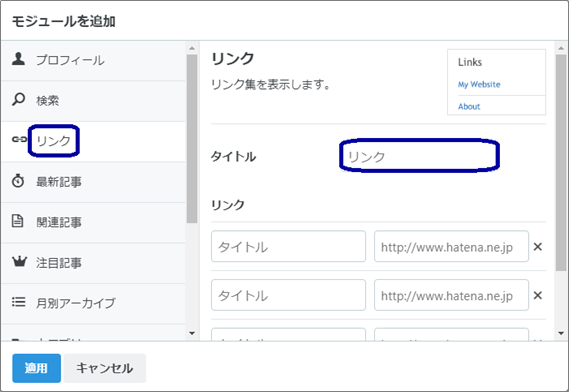Click first link row タイトル field

pyautogui.click(x=288, y=246)
